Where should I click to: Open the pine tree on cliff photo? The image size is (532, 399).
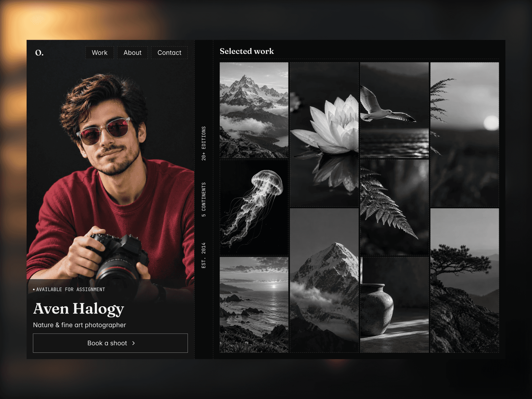465,281
